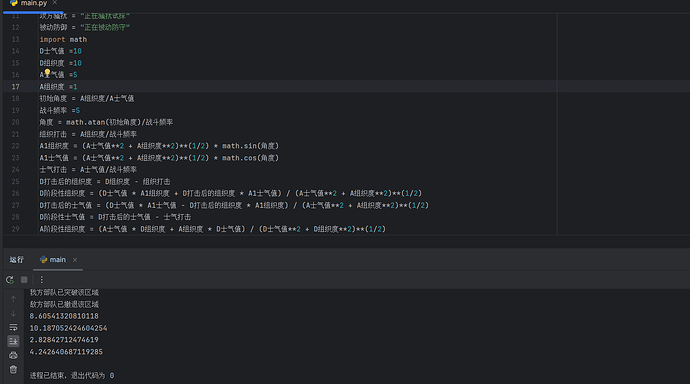690x384 pixels.
Task: Rerun the main script
Action: [10, 280]
